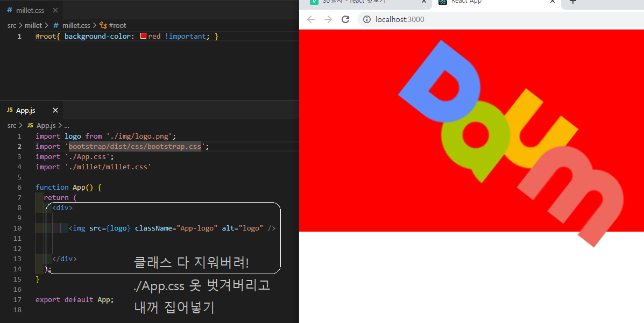644x323 pixels.
Task: Open 'millet.css' file breadcrumb
Action: pyautogui.click(x=76, y=25)
